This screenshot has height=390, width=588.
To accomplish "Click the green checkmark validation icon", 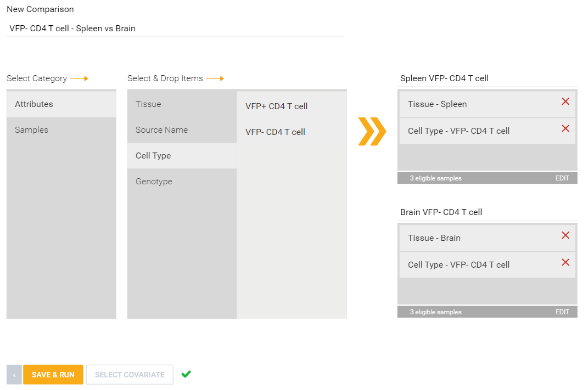I will (x=186, y=374).
